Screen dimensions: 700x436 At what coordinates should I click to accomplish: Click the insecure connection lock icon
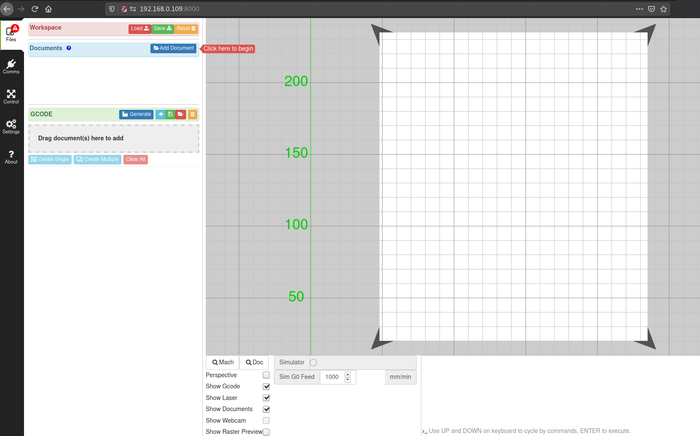click(124, 9)
